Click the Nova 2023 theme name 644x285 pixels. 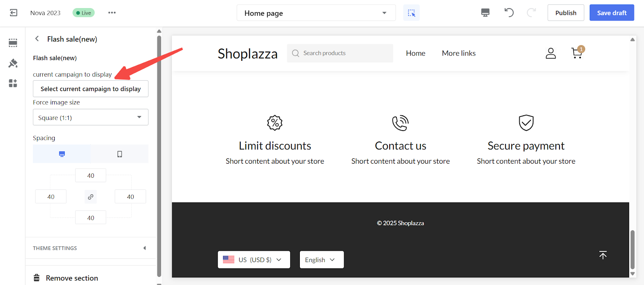point(45,13)
